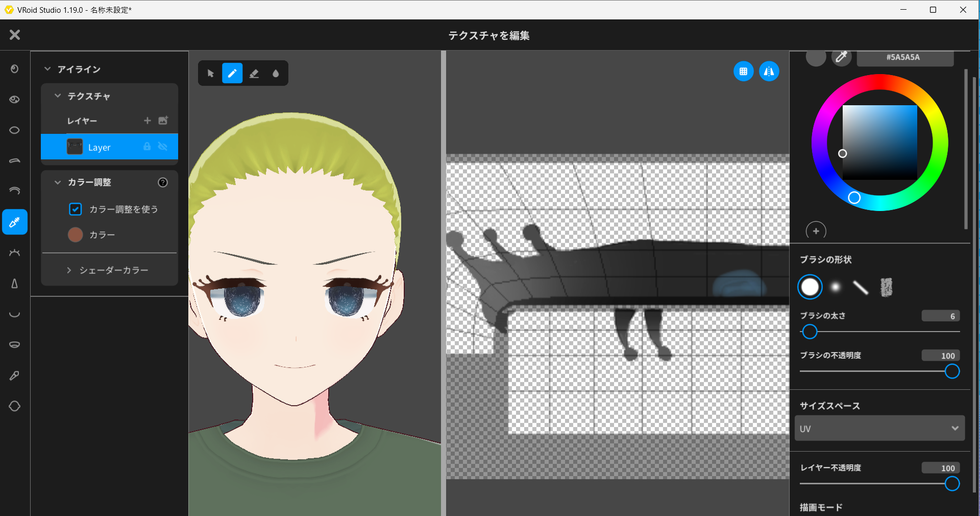This screenshot has width=980, height=516.
Task: Pick the eyedropper color sampler
Action: [841, 57]
